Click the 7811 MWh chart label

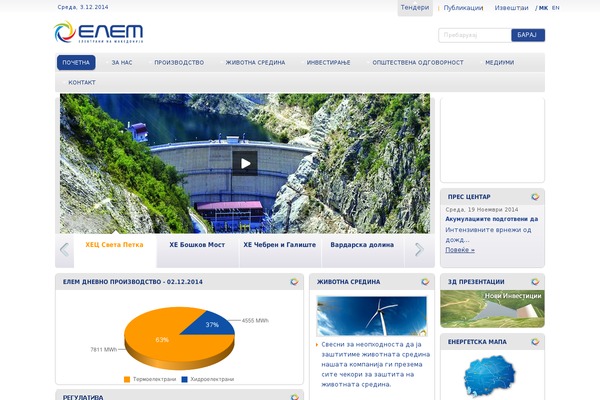point(103,349)
